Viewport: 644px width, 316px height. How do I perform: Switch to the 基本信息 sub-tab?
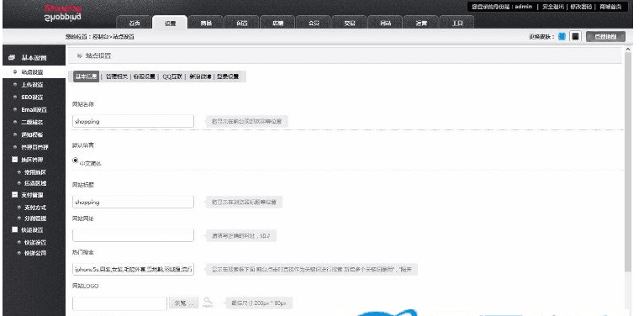click(x=87, y=76)
